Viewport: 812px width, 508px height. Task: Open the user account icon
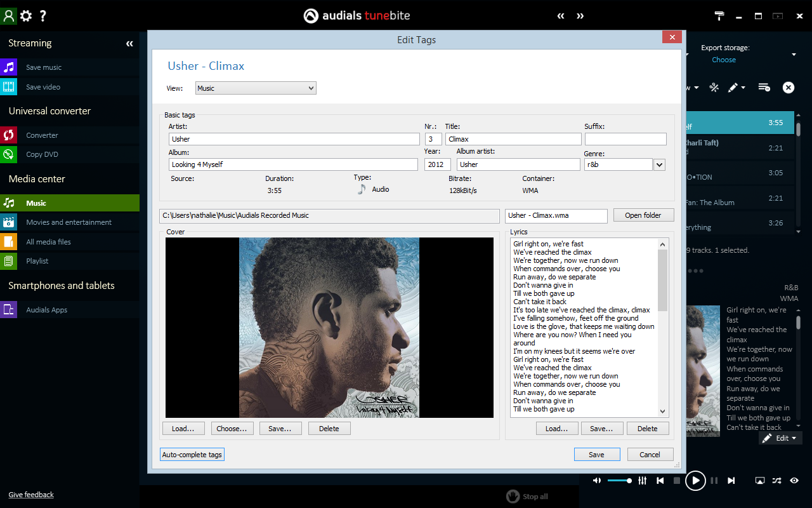coord(8,16)
